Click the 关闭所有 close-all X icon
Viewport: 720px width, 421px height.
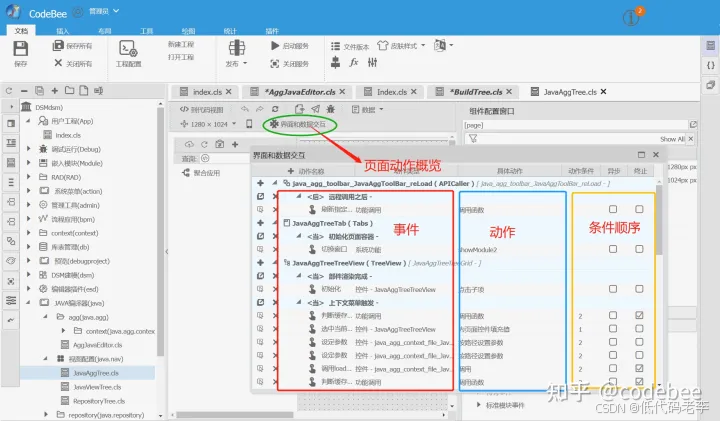click(x=58, y=63)
